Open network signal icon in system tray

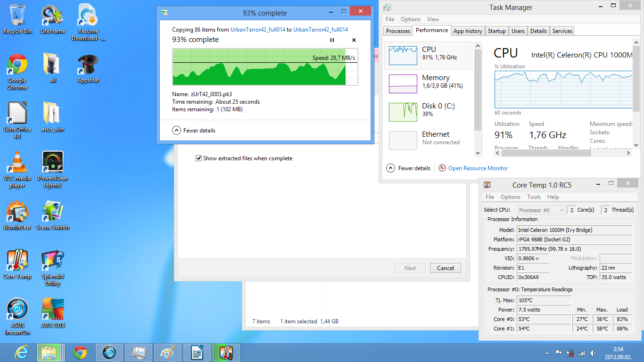(x=581, y=353)
